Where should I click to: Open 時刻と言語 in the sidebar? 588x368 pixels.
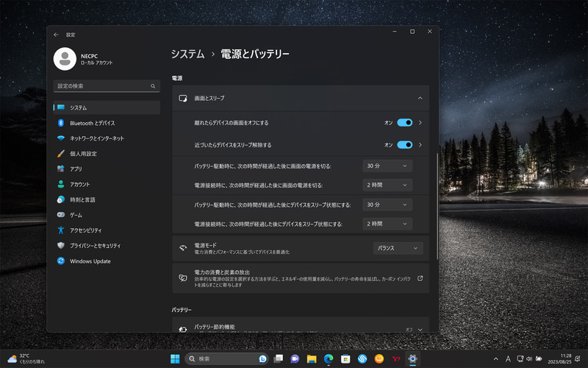(107, 199)
